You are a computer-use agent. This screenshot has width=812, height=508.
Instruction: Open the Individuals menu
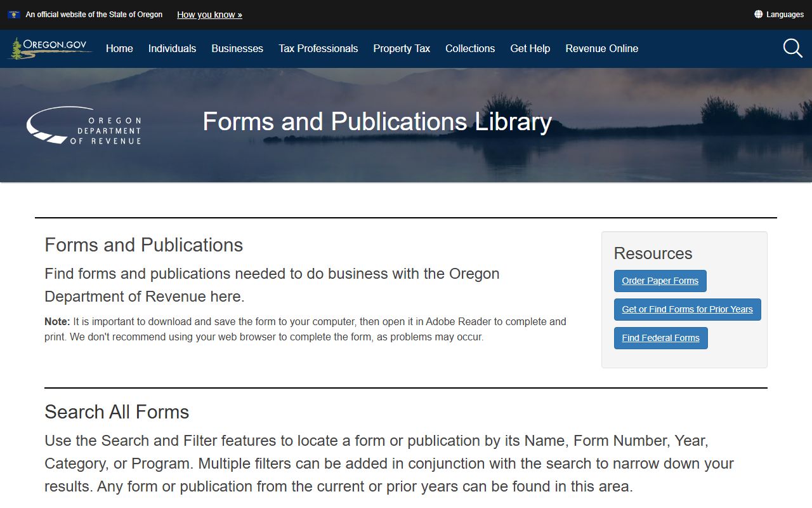coord(172,48)
